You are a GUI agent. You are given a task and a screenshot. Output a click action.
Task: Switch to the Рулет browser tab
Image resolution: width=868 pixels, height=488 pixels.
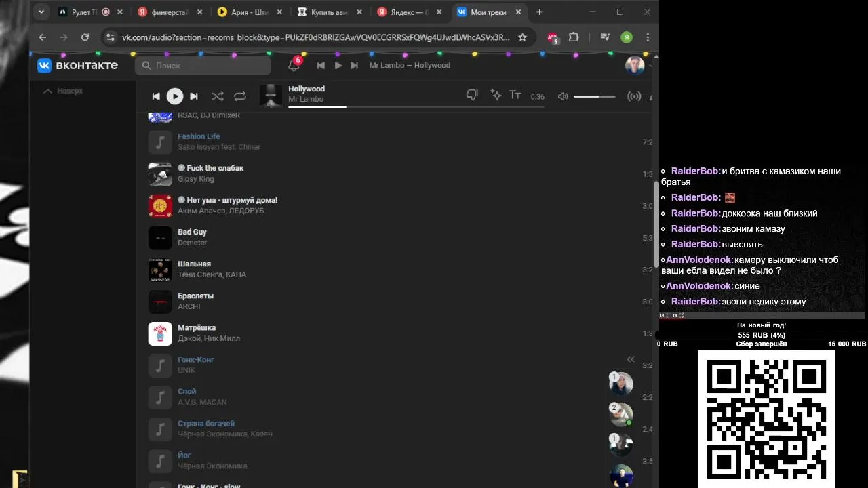tap(91, 12)
